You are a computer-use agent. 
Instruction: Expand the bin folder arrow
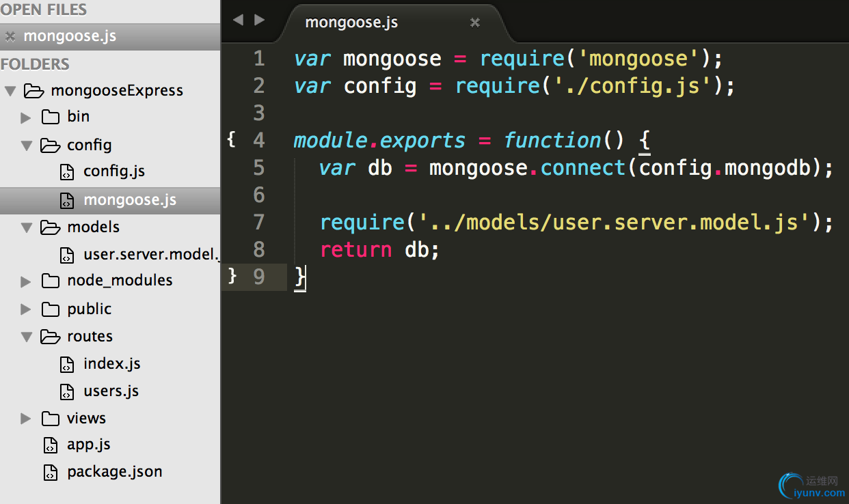click(26, 117)
